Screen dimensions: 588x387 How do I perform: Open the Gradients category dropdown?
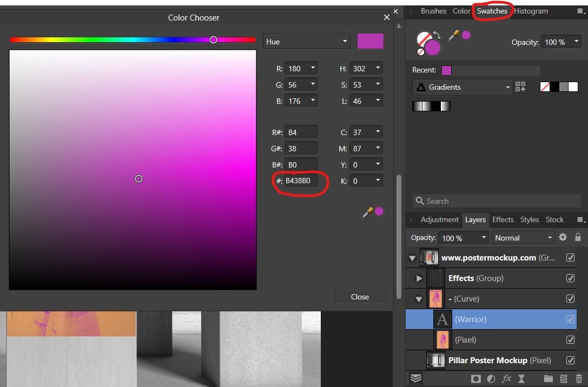coord(507,87)
